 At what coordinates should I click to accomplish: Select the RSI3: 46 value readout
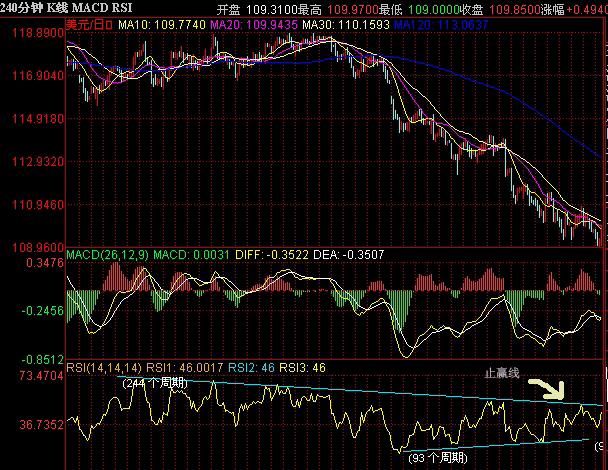[302, 367]
